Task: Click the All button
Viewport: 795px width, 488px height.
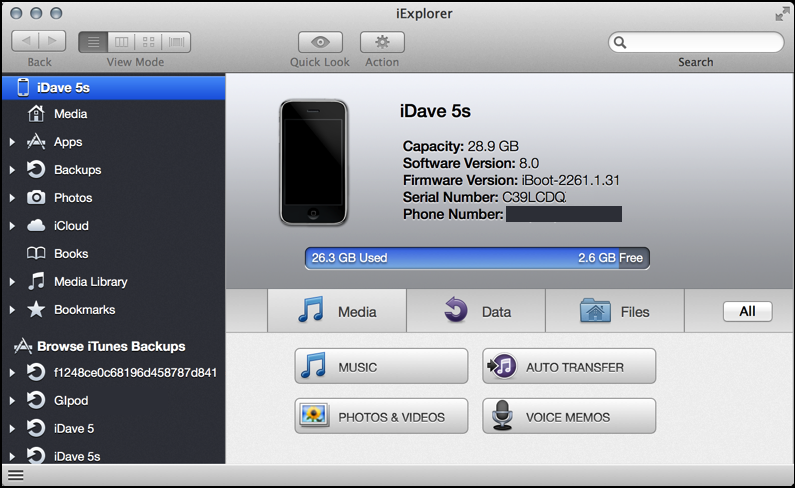Action: 747,311
